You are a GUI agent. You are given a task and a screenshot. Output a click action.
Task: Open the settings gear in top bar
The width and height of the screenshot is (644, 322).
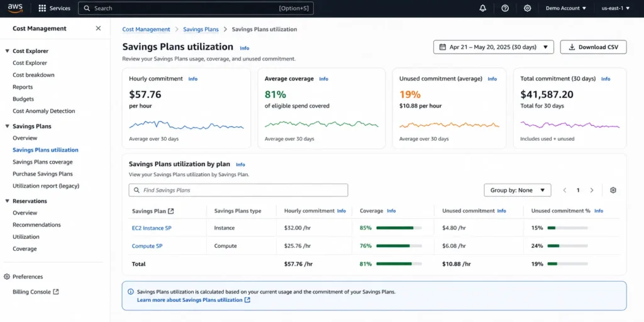click(x=528, y=8)
